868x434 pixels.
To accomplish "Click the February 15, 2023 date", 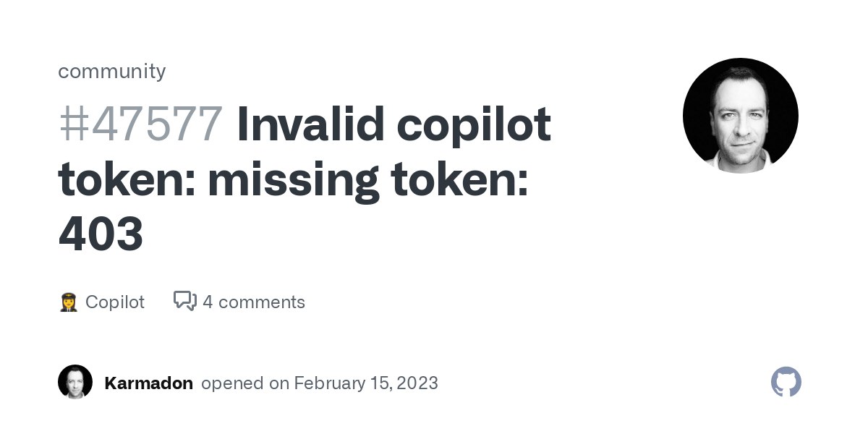I will click(x=366, y=383).
